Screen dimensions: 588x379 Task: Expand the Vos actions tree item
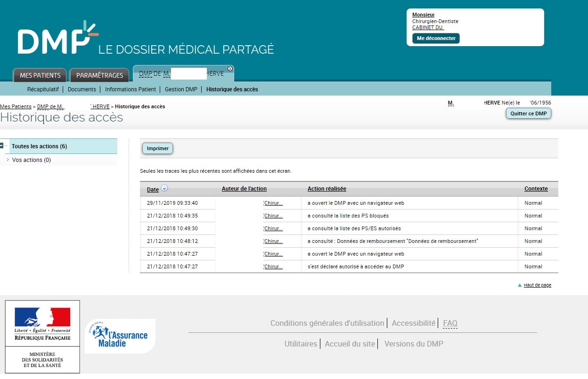[8, 160]
